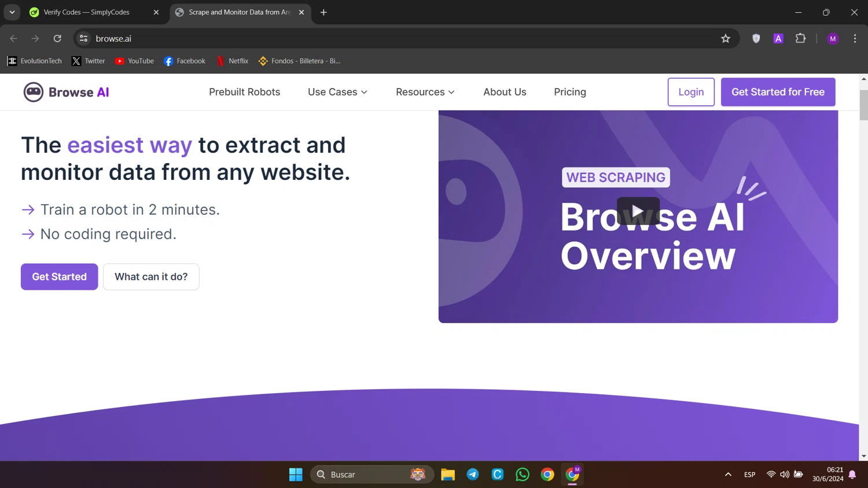Click the What can it do? button
This screenshot has width=868, height=488.
coord(151,277)
